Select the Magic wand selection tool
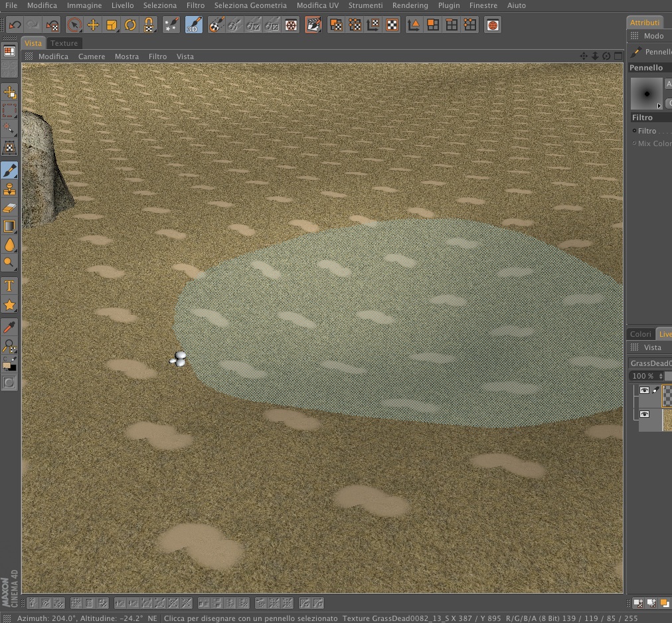This screenshot has width=672, height=623. click(x=9, y=128)
